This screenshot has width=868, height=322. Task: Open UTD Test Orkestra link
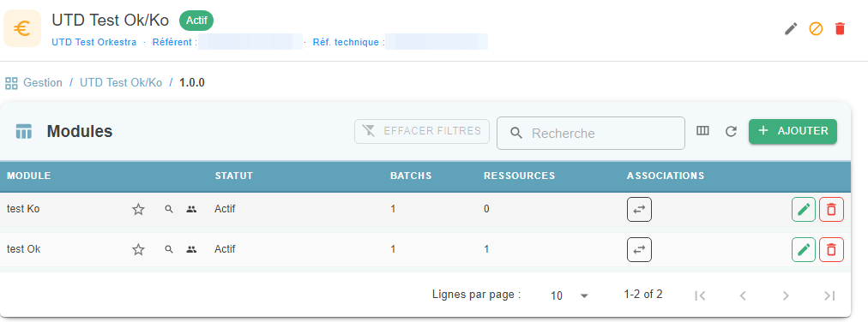point(94,42)
